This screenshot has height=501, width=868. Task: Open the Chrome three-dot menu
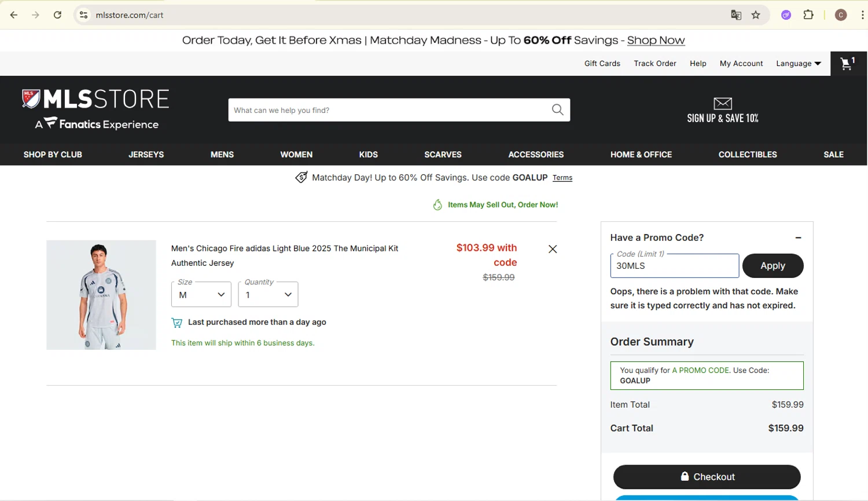[x=862, y=15]
